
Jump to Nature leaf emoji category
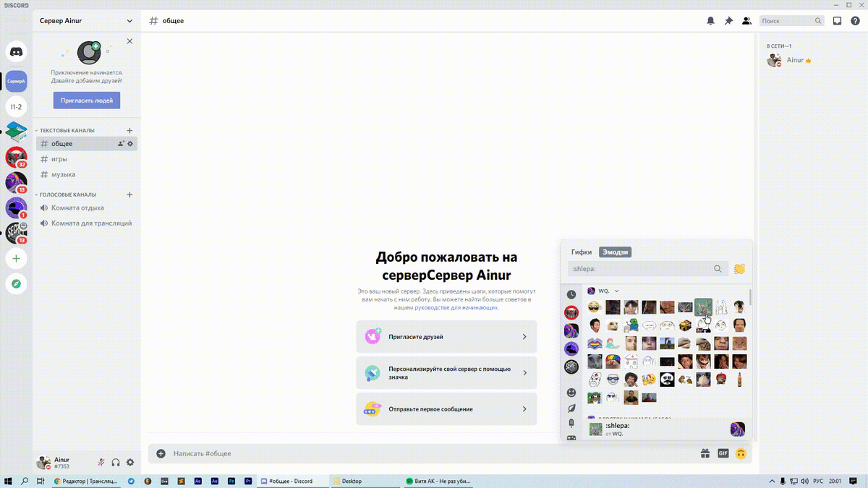click(571, 408)
